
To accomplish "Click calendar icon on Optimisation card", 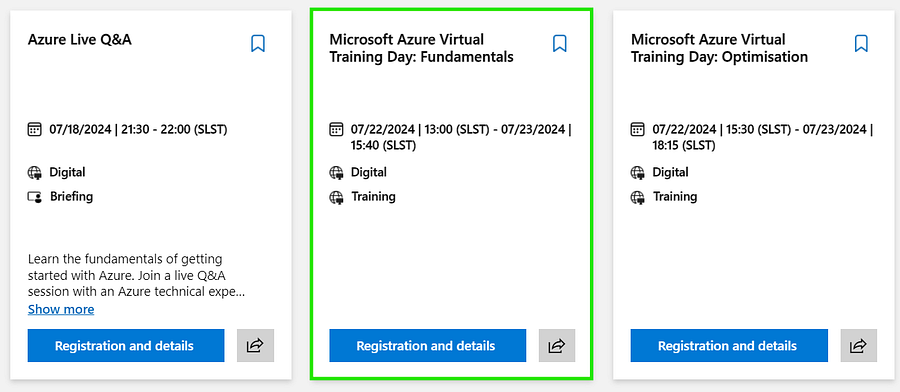I will tap(638, 129).
